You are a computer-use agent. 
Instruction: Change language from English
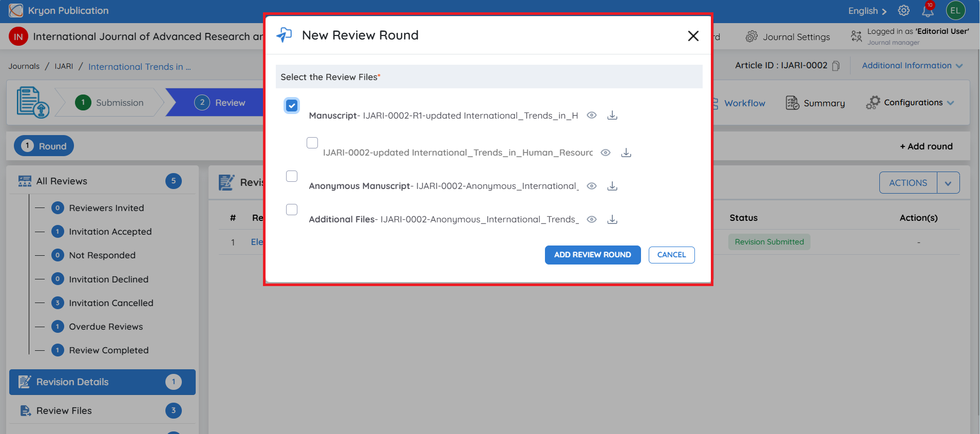(x=867, y=11)
